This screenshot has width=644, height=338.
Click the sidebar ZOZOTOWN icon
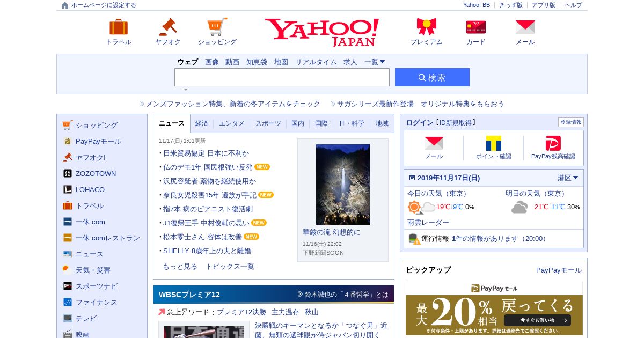[67, 173]
